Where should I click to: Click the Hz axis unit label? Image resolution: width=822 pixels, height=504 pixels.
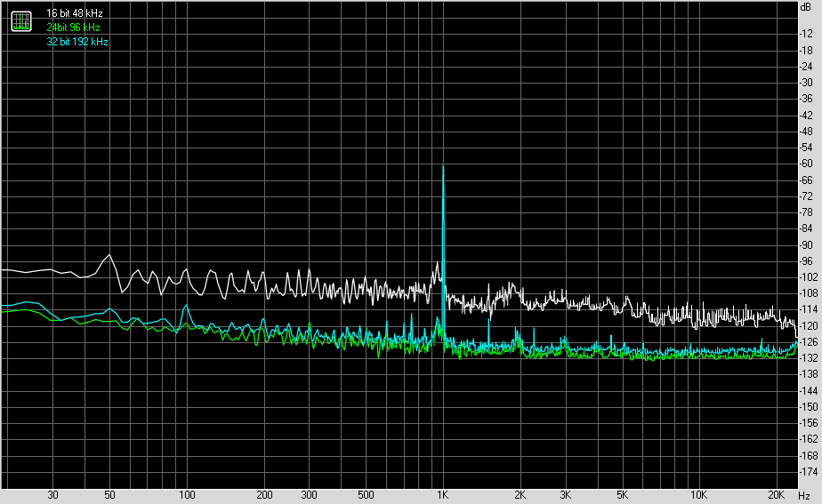tap(804, 495)
